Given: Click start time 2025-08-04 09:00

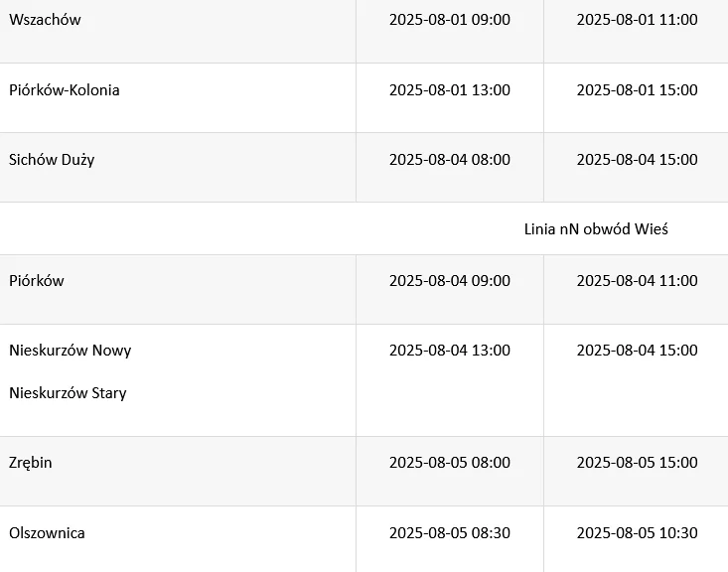Looking at the screenshot, I should point(450,280).
